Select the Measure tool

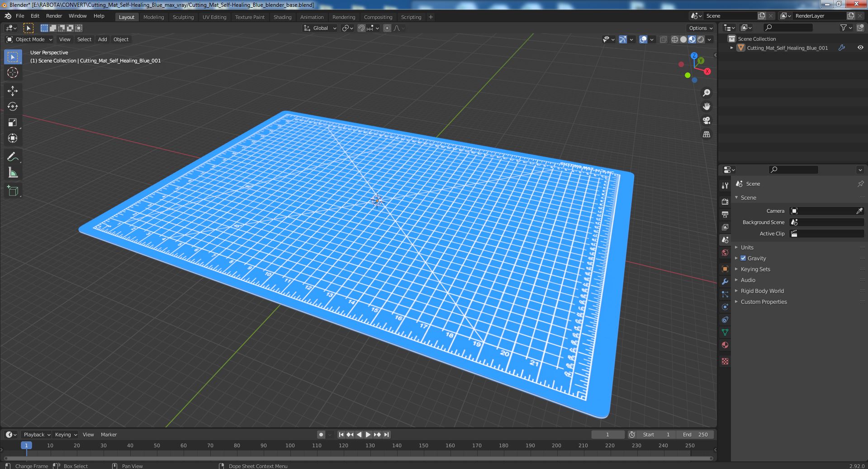pos(13,172)
